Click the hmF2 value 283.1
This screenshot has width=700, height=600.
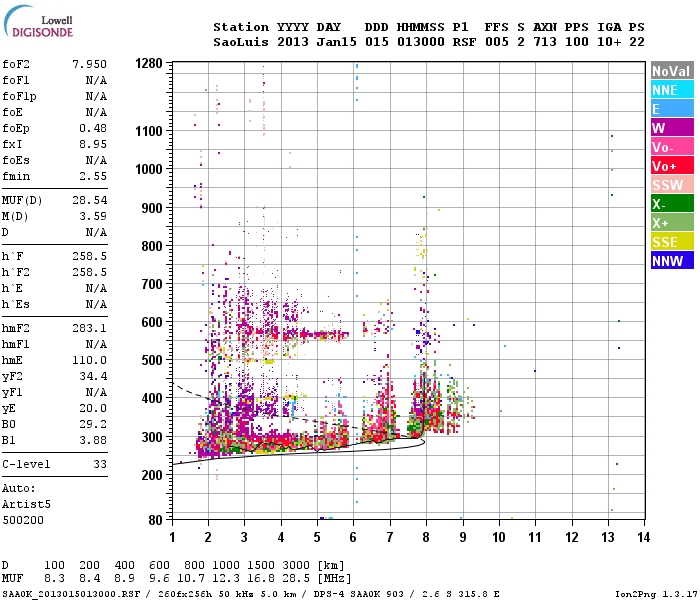[90, 329]
